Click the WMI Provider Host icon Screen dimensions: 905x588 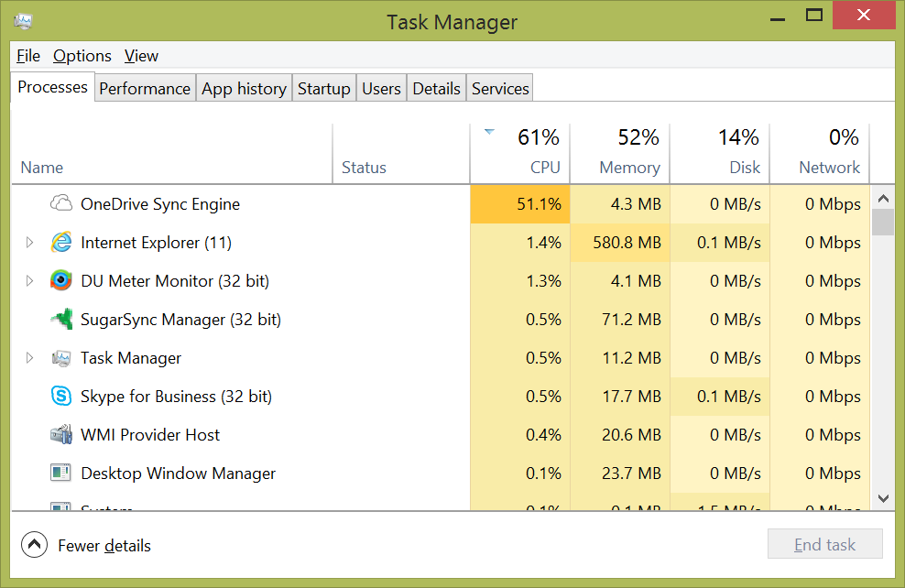coord(61,435)
